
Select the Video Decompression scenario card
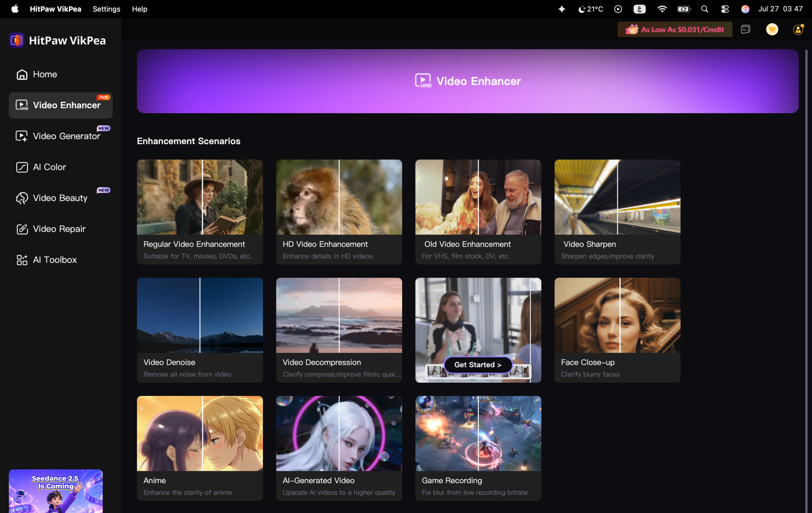339,330
